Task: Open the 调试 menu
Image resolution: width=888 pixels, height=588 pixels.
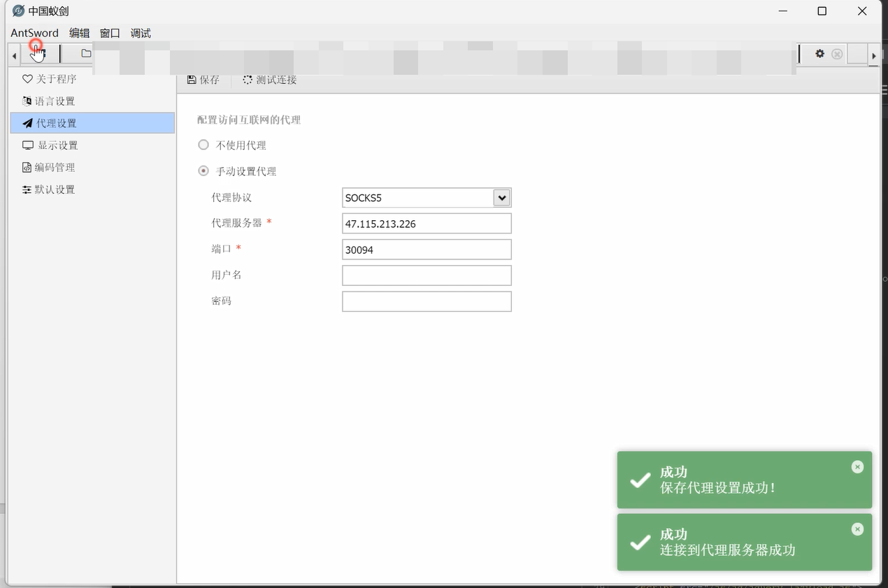Action: click(141, 33)
